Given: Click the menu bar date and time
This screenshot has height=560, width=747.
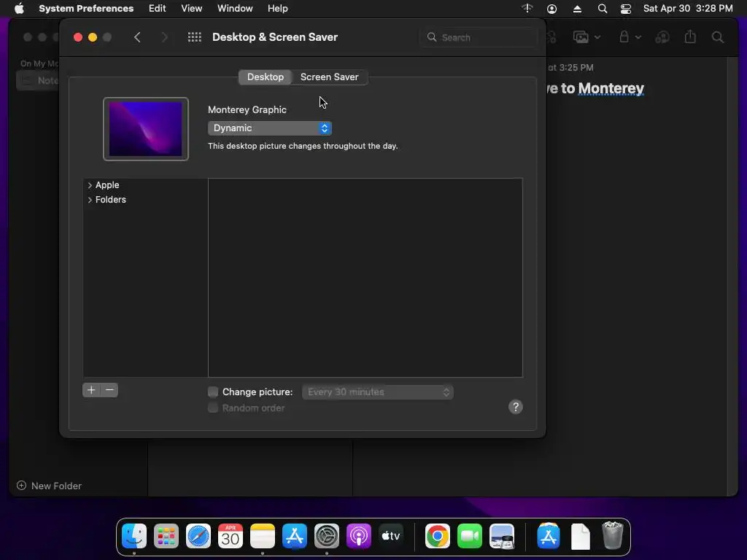Looking at the screenshot, I should tap(688, 9).
